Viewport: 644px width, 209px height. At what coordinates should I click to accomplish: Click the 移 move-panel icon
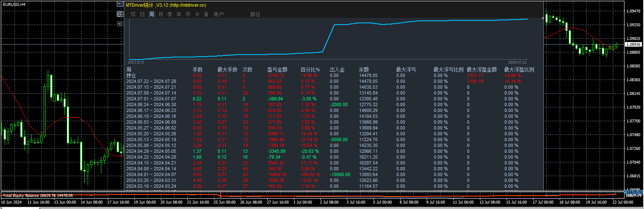click(x=120, y=14)
